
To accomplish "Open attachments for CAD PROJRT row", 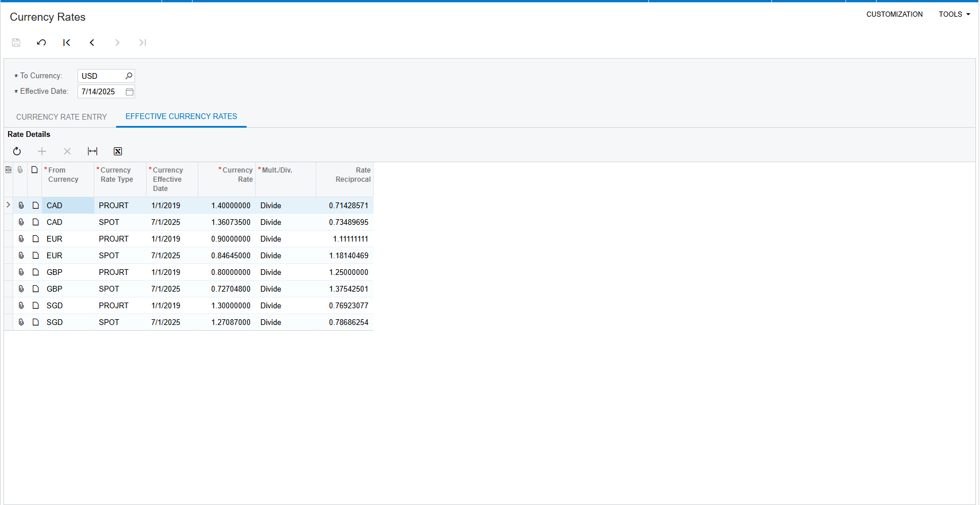I will [x=21, y=205].
